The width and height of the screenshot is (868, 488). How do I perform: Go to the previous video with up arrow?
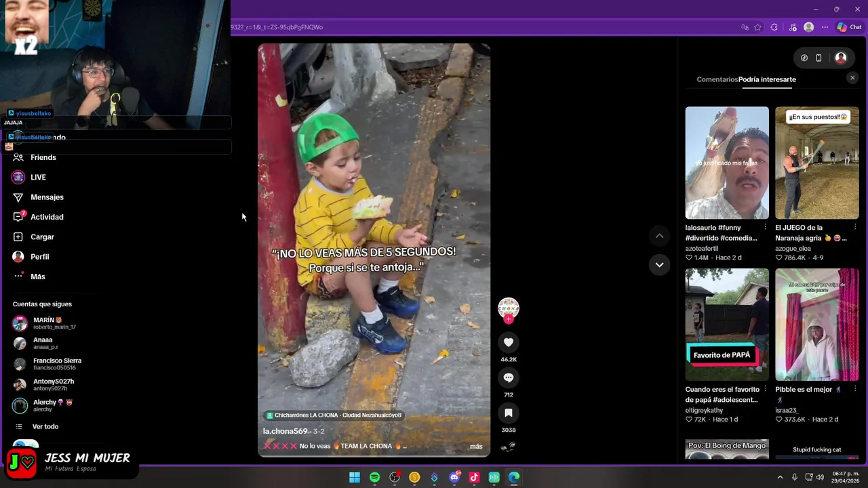point(659,236)
